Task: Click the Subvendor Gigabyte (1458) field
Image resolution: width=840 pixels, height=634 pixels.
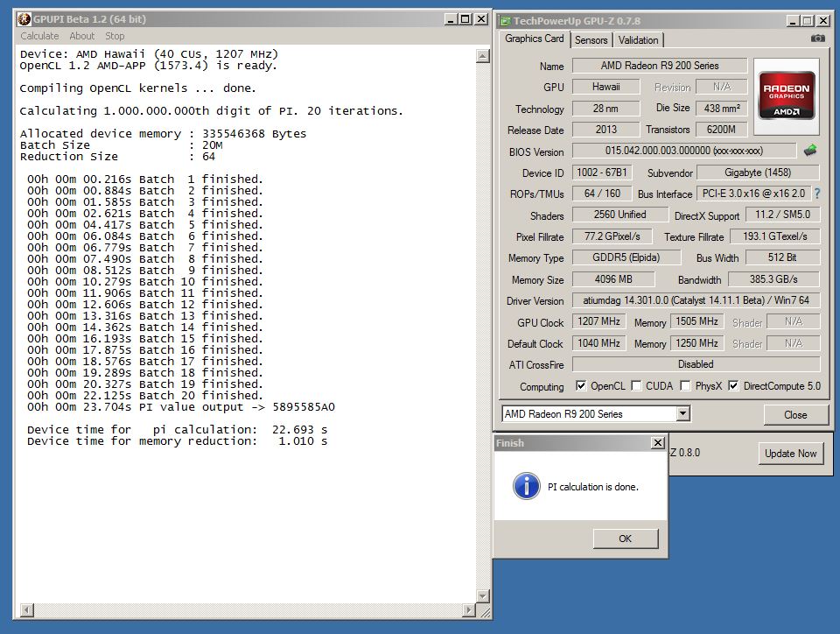Action: [x=758, y=173]
